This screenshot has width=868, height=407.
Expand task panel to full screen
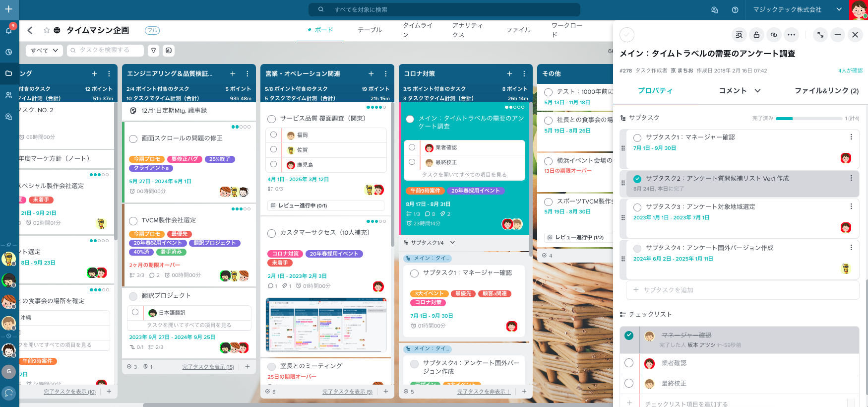[820, 35]
